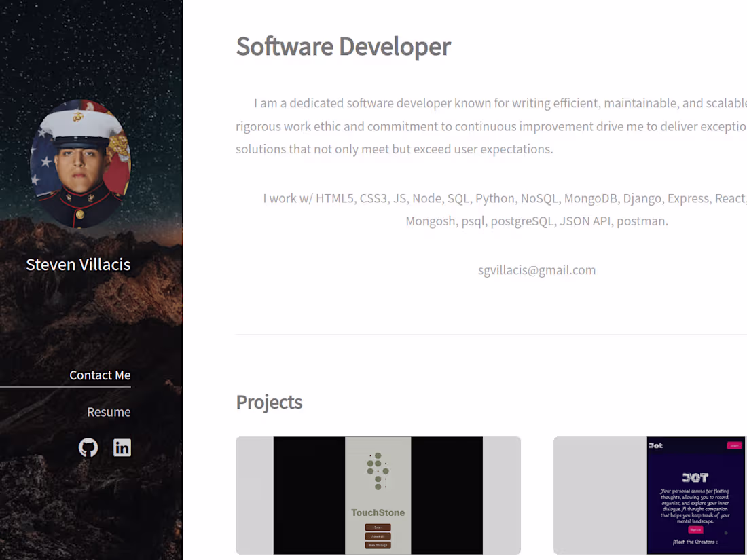Select the email address sgvillacis@gmail.com
This screenshot has height=560, width=747.
536,269
